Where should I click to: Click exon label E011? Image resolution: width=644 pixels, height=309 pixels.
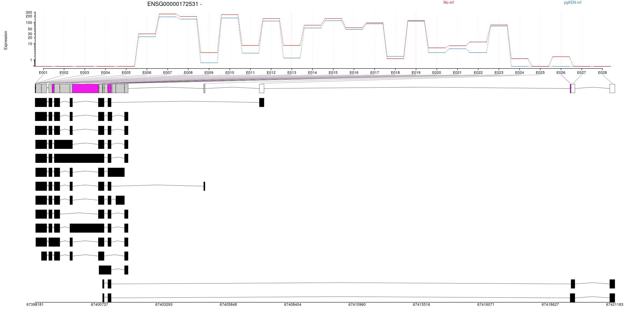click(250, 73)
